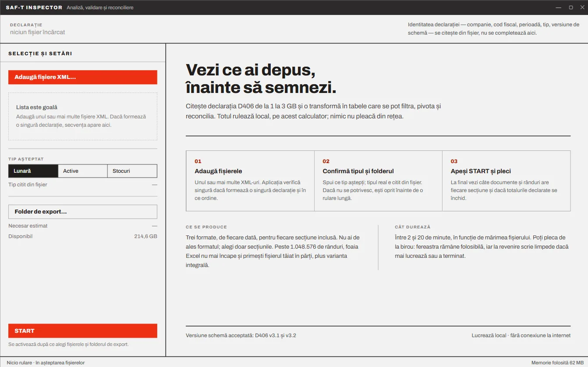Minimize the SAF-T Inspector window
Screen dimensions: 588x367
coord(558,7)
